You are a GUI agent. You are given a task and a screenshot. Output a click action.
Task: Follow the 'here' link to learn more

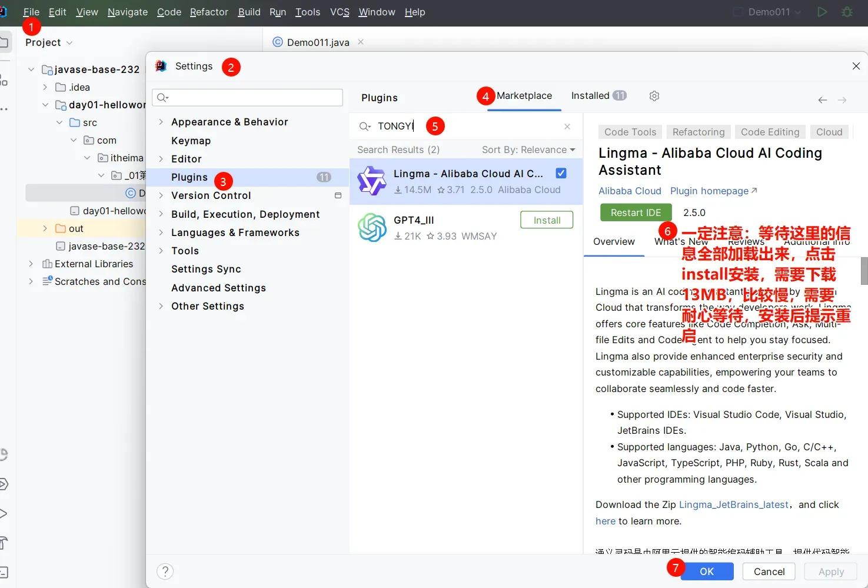[606, 521]
